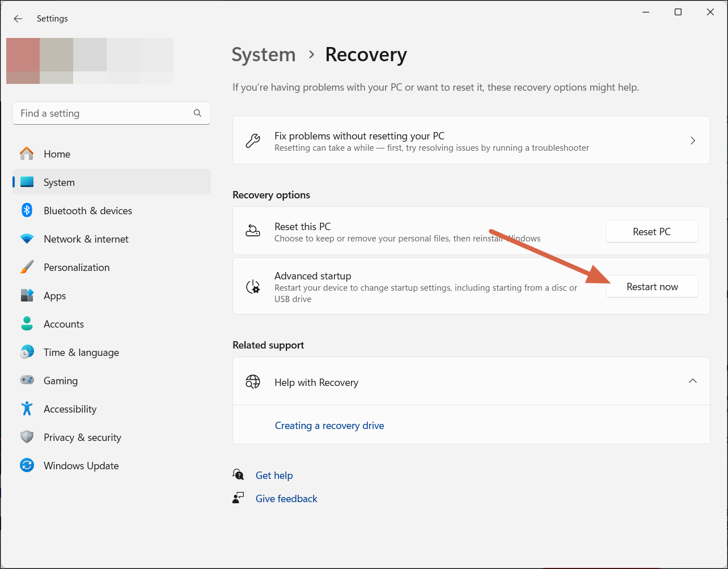
Task: Select System in the breadcrumb
Action: click(x=263, y=54)
